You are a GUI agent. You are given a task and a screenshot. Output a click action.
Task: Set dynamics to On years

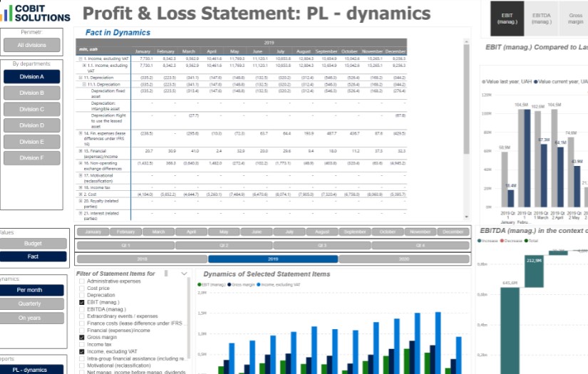click(x=31, y=318)
